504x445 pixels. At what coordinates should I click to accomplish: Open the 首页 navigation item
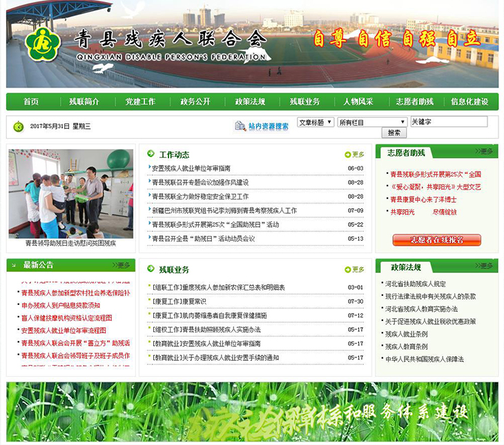point(31,101)
